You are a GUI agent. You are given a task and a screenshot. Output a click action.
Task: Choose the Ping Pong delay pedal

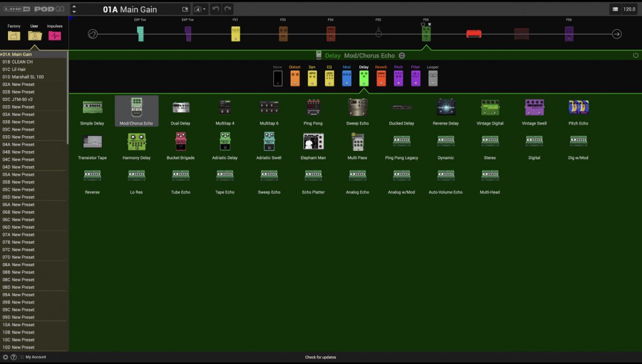[313, 112]
